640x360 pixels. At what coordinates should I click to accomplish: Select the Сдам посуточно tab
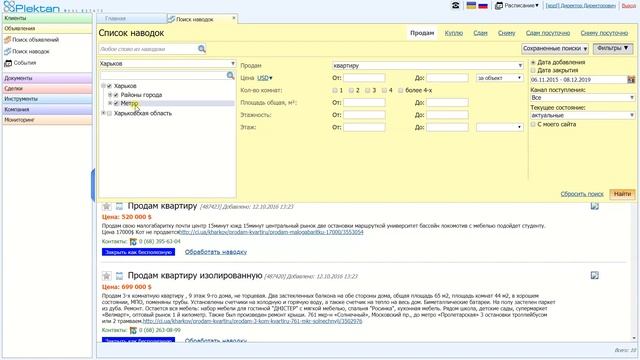click(x=548, y=33)
